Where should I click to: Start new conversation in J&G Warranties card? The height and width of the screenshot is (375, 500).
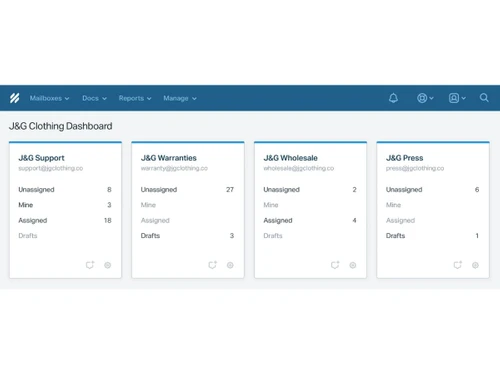[213, 265]
